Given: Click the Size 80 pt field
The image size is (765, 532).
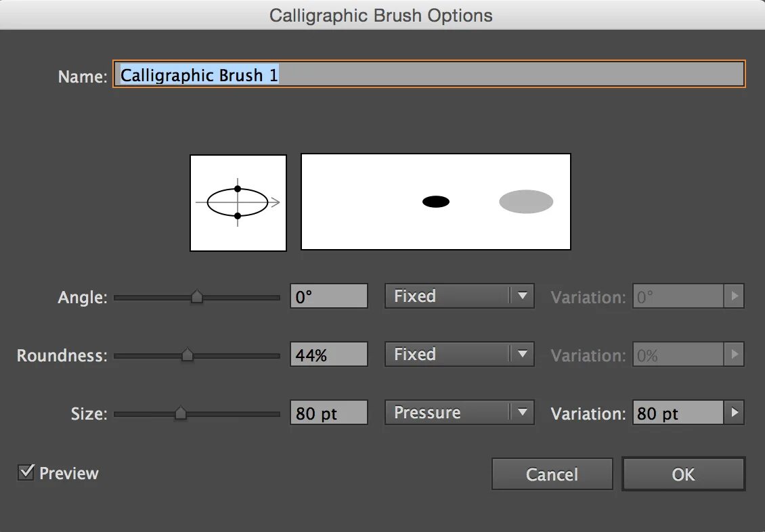Looking at the screenshot, I should click(x=329, y=413).
